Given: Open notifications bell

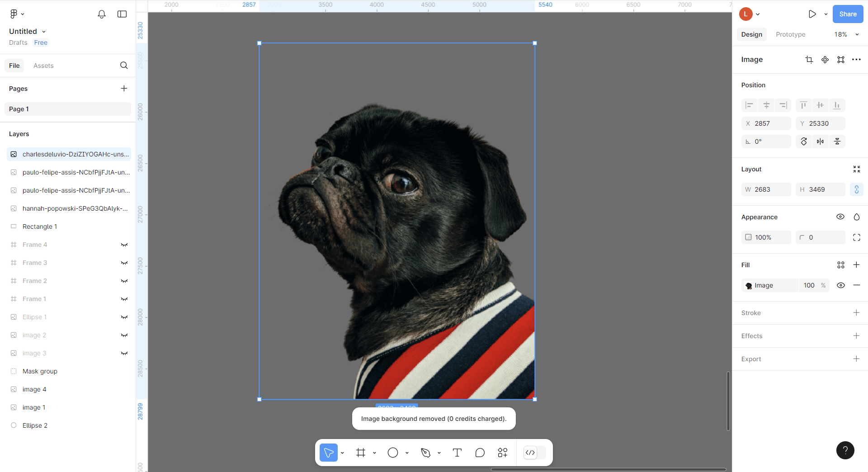Looking at the screenshot, I should click(102, 14).
